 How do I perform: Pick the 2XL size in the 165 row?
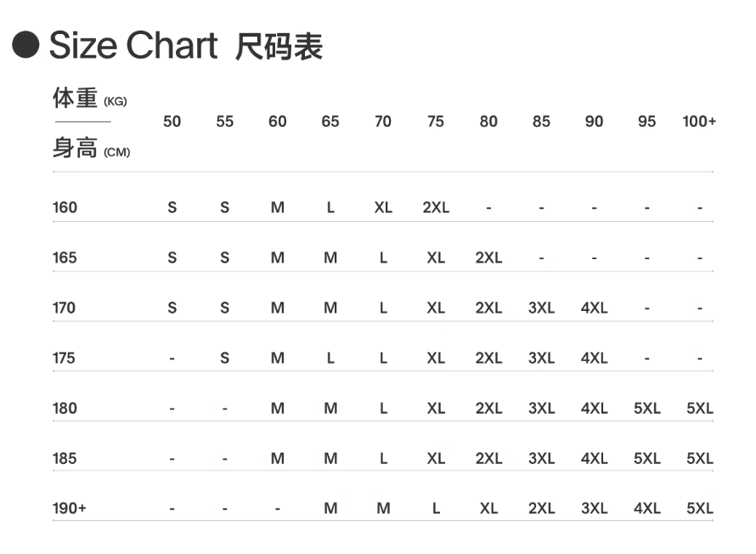(488, 257)
